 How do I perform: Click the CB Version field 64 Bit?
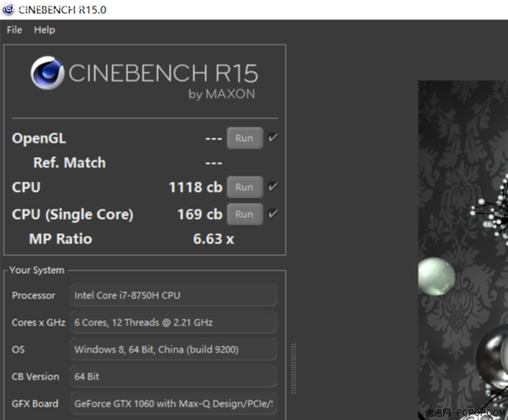[x=174, y=377]
